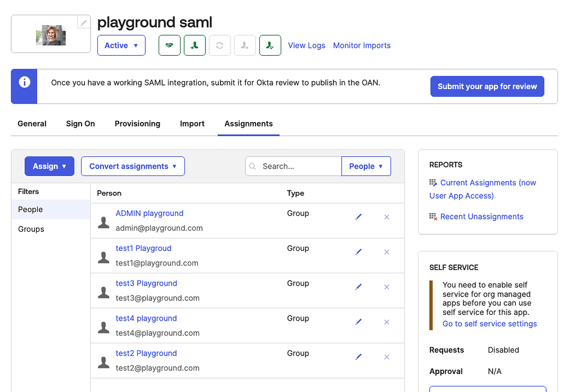Click the green user import icon button

tap(195, 46)
